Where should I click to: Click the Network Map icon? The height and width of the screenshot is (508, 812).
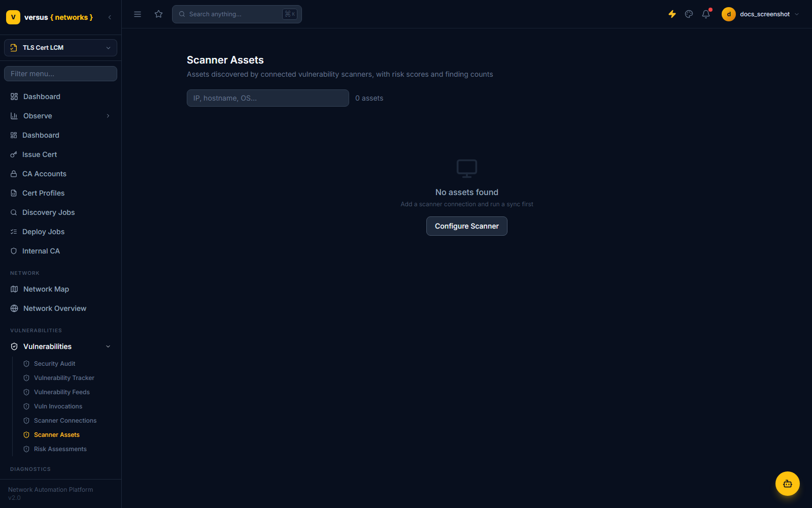pyautogui.click(x=14, y=289)
